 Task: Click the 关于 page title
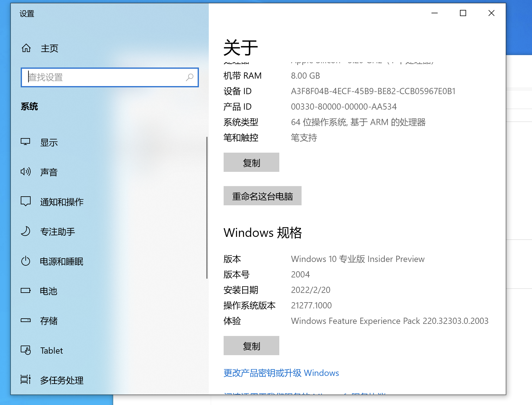(x=241, y=47)
